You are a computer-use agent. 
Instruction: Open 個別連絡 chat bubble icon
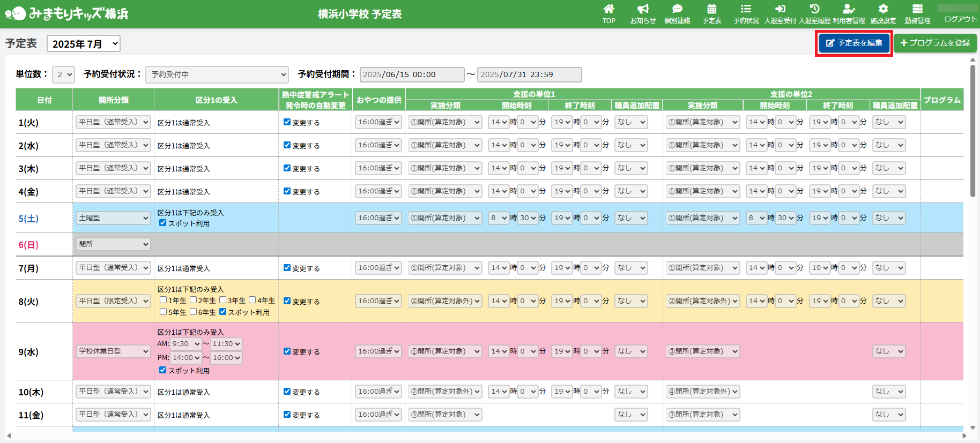[x=677, y=9]
